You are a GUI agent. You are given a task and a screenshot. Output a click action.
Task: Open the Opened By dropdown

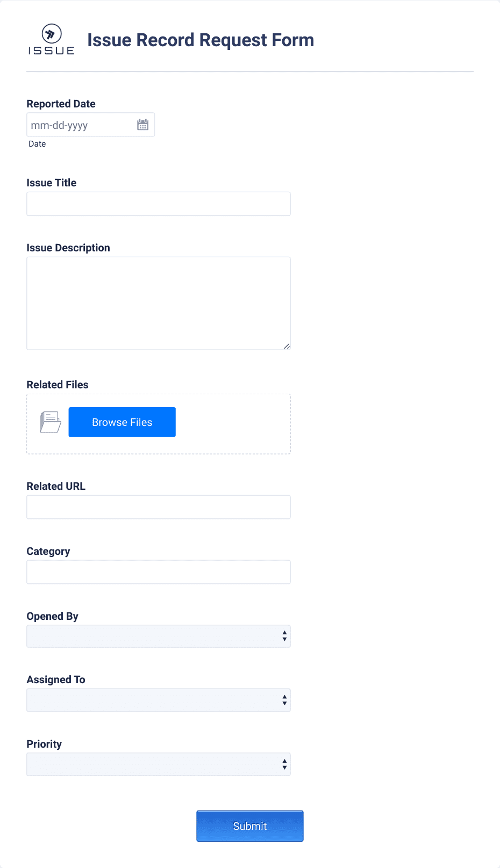pyautogui.click(x=159, y=635)
